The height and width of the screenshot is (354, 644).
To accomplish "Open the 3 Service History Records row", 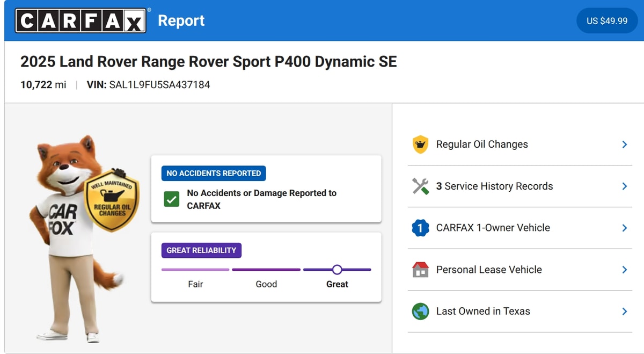I will pyautogui.click(x=520, y=186).
